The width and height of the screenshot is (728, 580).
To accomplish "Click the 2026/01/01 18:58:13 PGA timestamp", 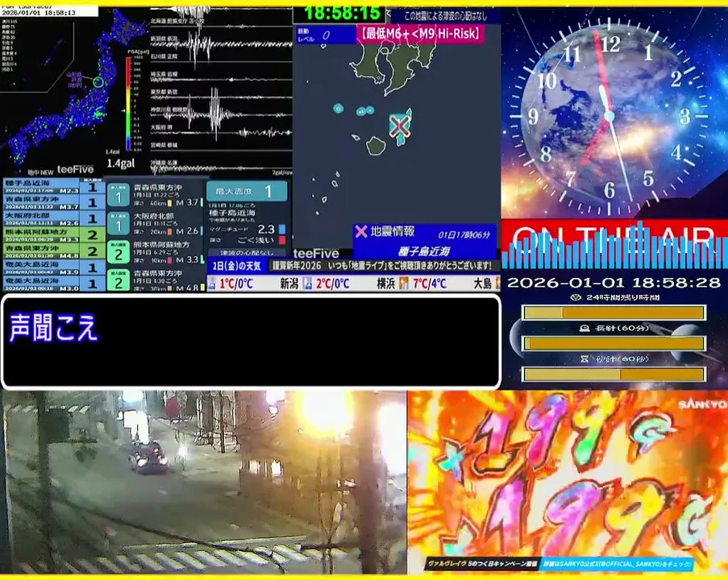I will point(39,13).
